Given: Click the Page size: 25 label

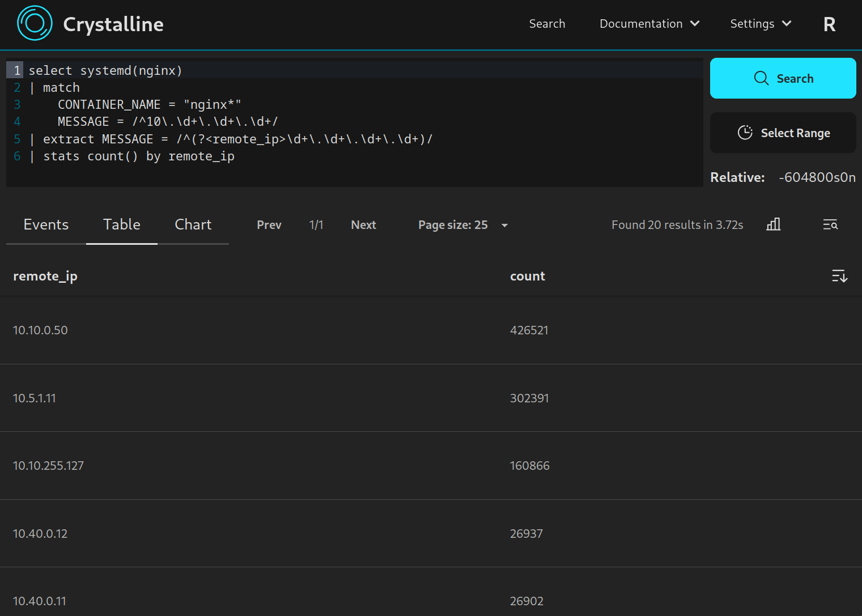Looking at the screenshot, I should 453,225.
